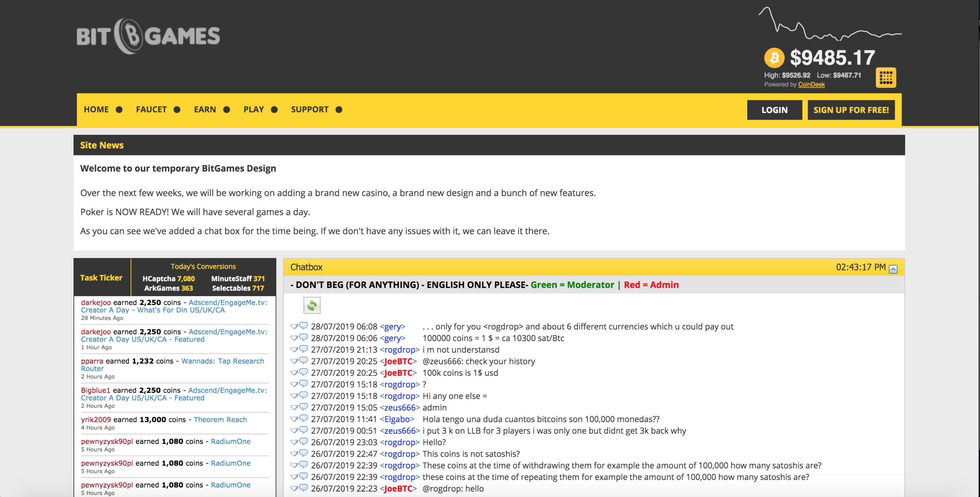980x497 pixels.
Task: Expand the EARN menu section
Action: pos(205,109)
